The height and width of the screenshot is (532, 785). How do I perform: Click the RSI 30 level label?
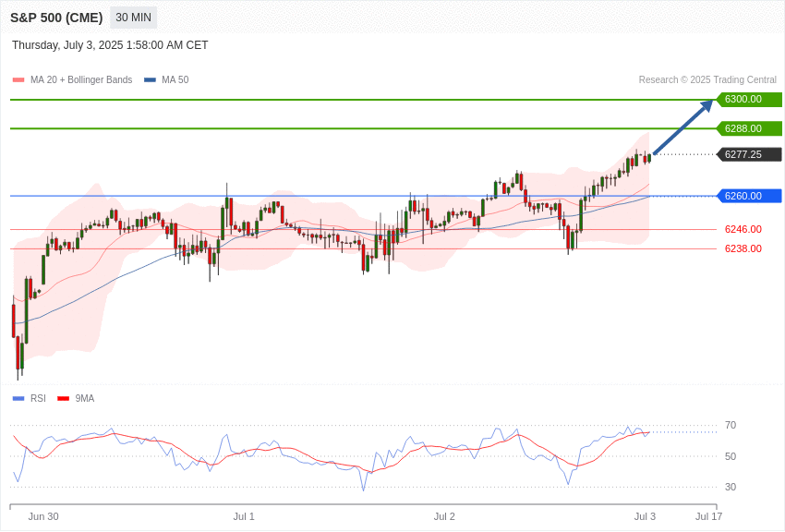[x=731, y=487]
